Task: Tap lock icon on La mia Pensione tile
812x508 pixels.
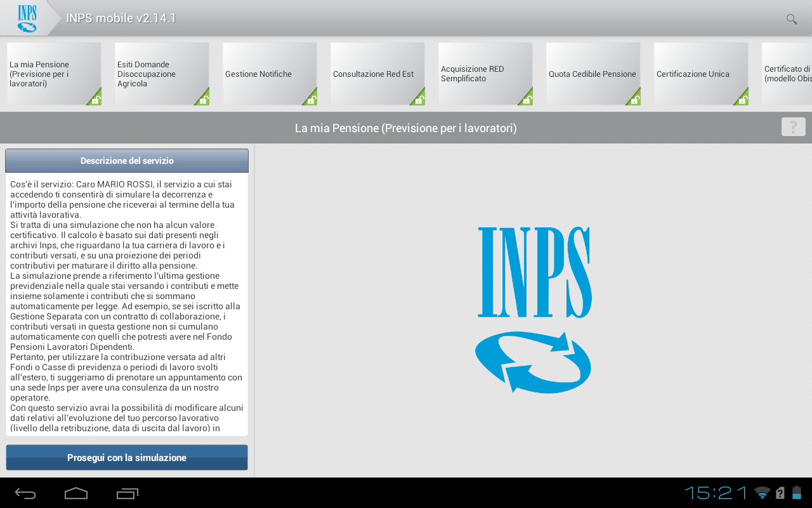Action: click(x=95, y=99)
